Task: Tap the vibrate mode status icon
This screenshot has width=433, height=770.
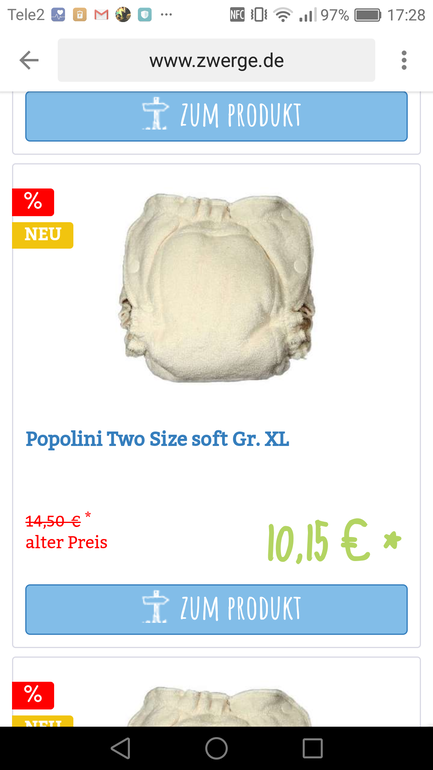Action: click(x=259, y=15)
